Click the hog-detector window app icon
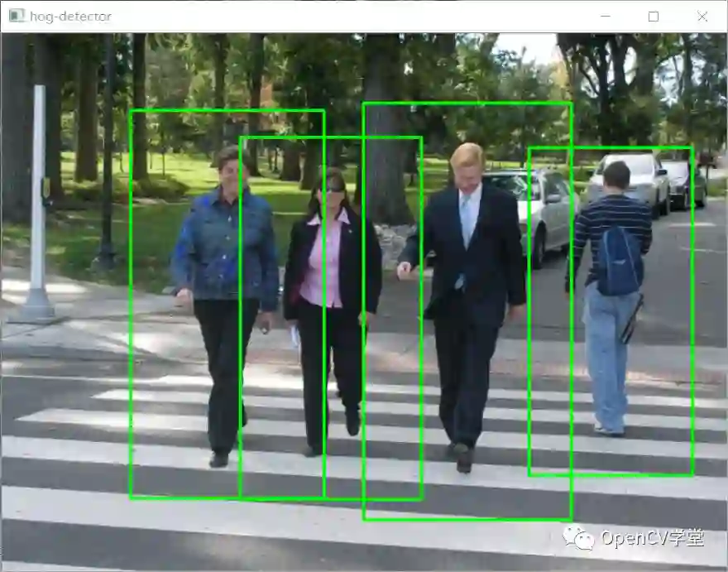Image resolution: width=728 pixels, height=572 pixels. pos(17,16)
